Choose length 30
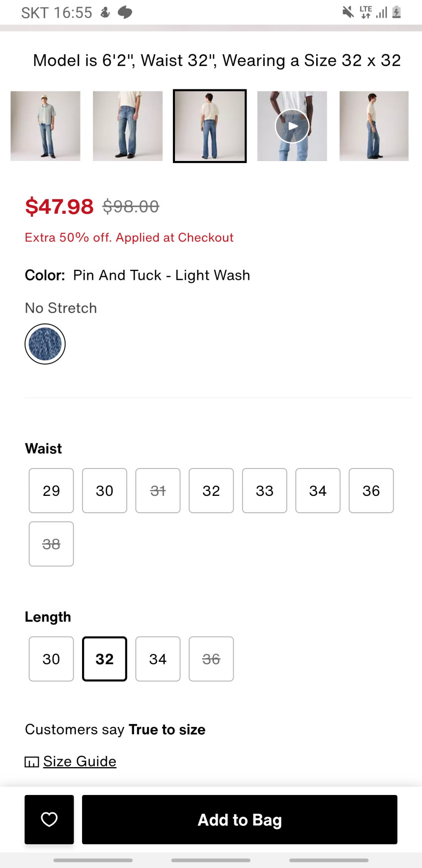This screenshot has width=422, height=868. [x=51, y=659]
